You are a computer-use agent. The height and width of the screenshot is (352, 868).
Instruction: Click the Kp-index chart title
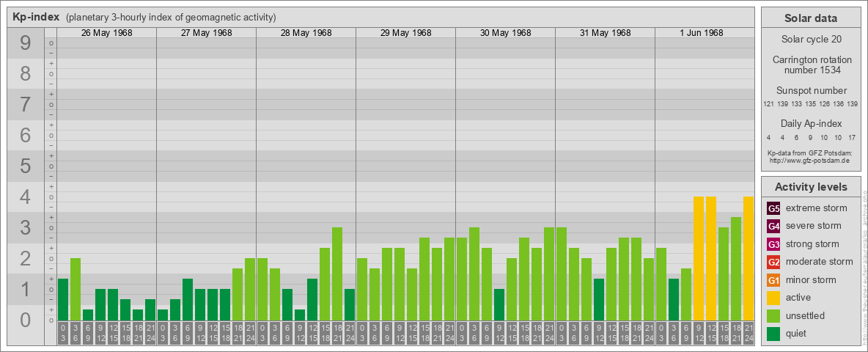point(36,17)
